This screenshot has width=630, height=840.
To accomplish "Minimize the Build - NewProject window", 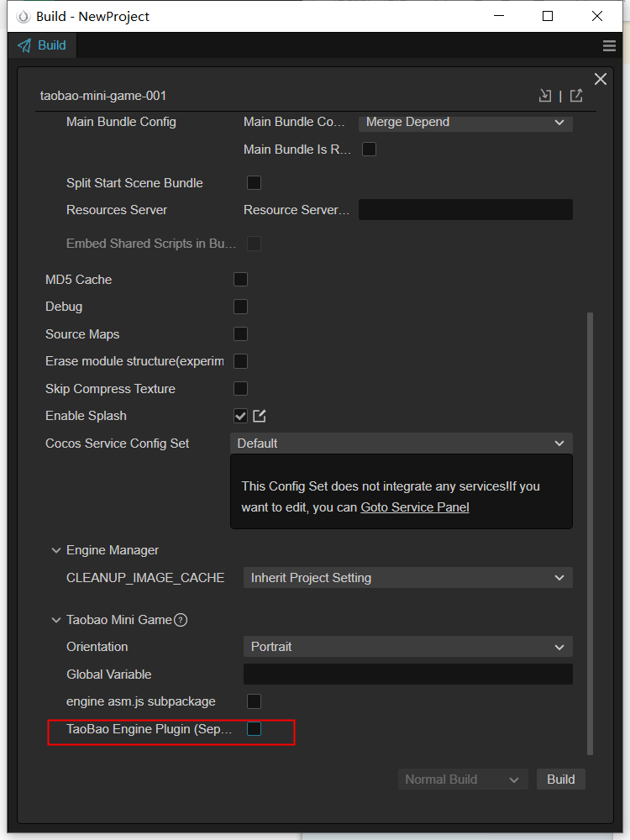I will point(499,16).
